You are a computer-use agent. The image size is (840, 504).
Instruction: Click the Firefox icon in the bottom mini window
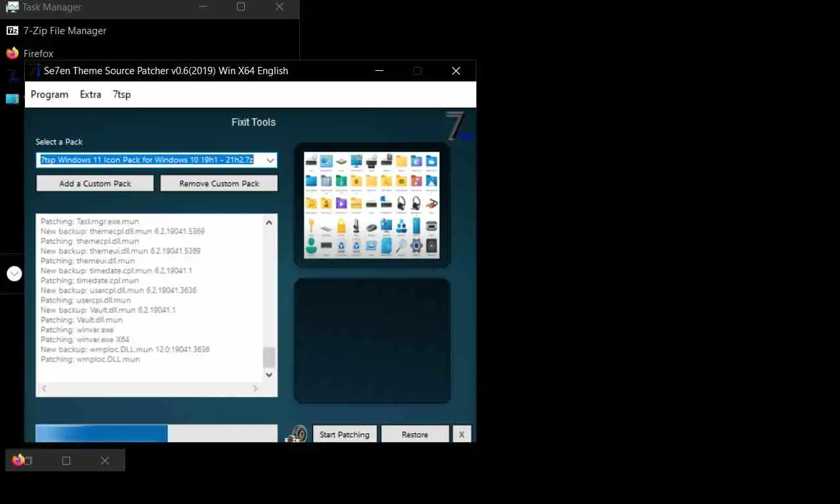coord(18,460)
